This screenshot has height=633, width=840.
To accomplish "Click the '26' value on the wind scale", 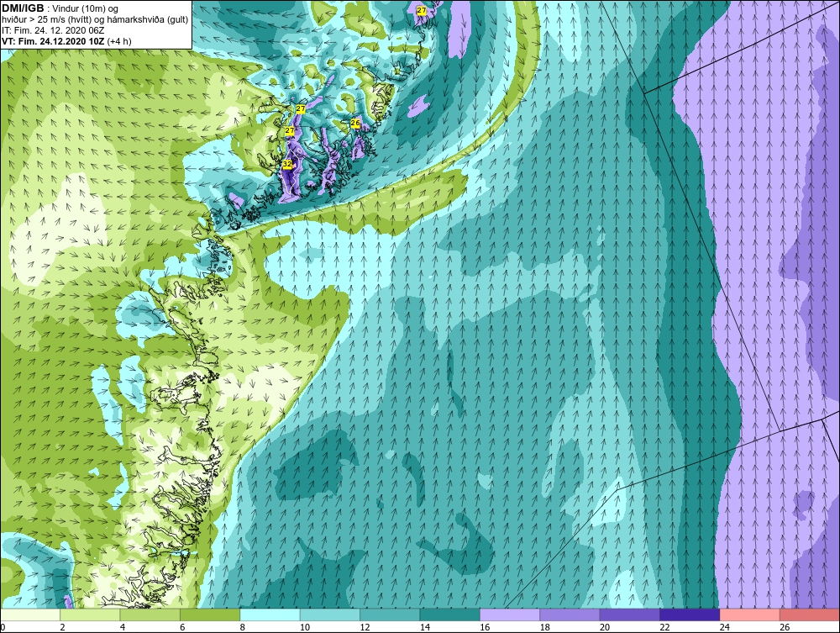I will (785, 627).
